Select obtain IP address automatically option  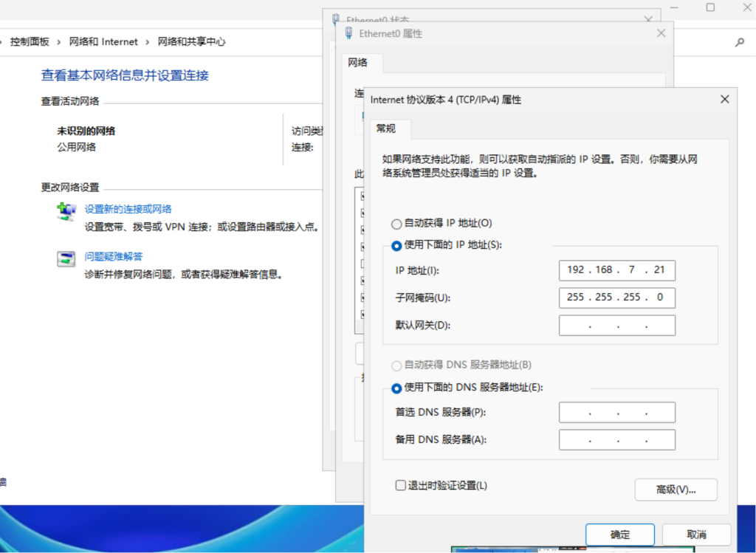point(396,224)
